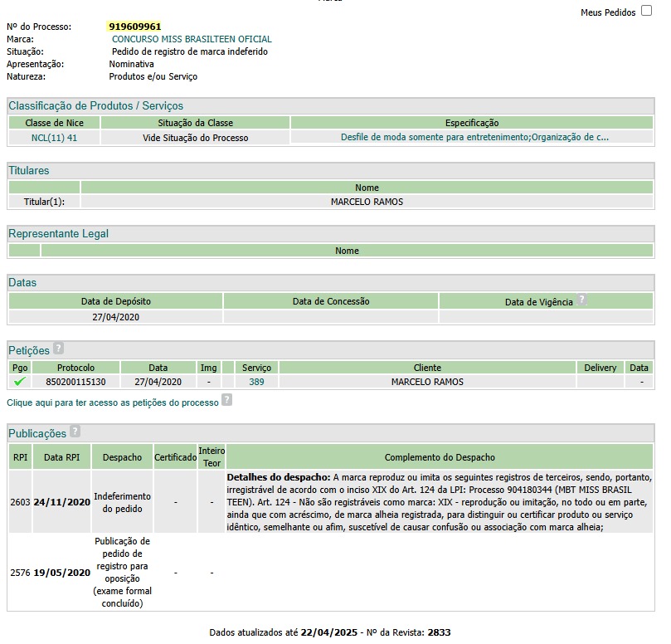Click the Cliente column header
Image resolution: width=671 pixels, height=644 pixels.
(x=427, y=368)
